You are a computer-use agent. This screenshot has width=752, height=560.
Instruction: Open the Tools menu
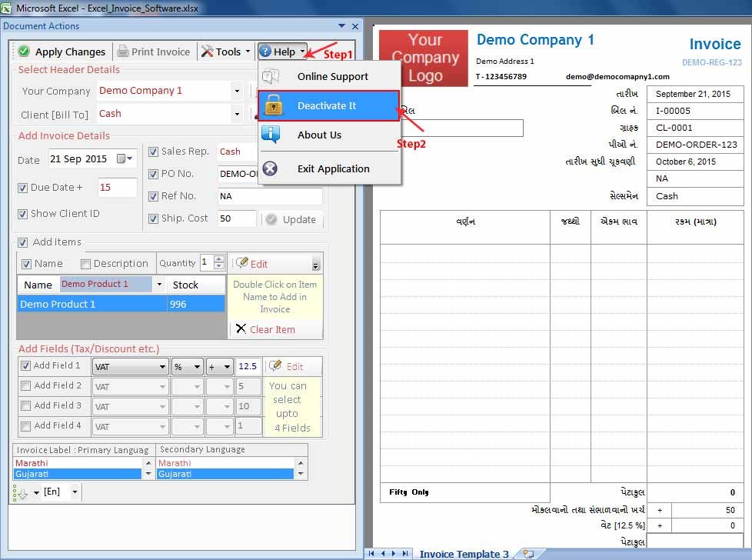pos(226,52)
